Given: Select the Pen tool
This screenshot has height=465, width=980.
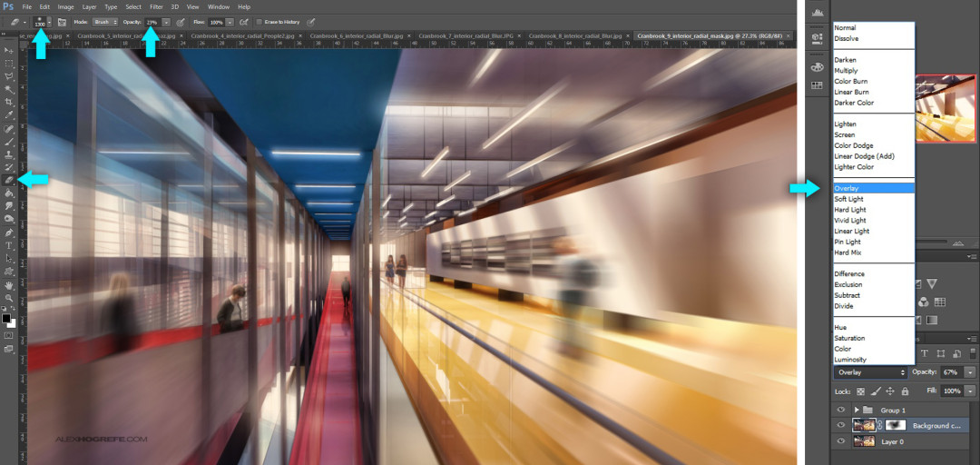Looking at the screenshot, I should 9,232.
